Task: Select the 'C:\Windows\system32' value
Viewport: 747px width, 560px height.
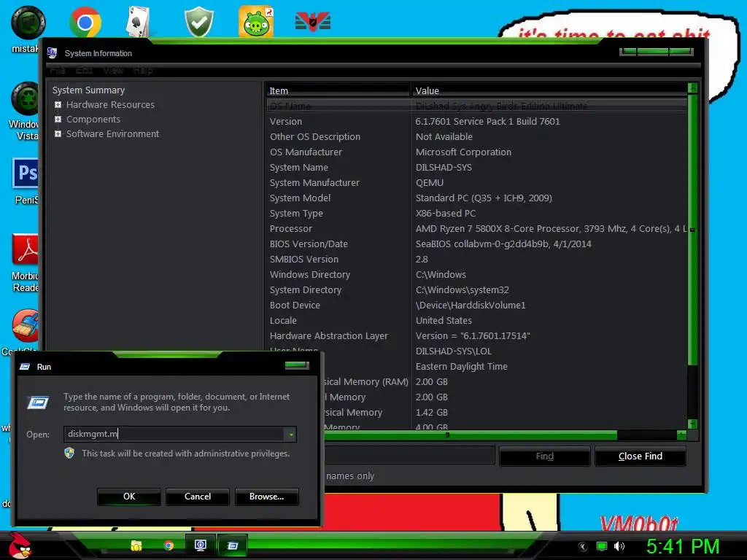Action: tap(462, 289)
